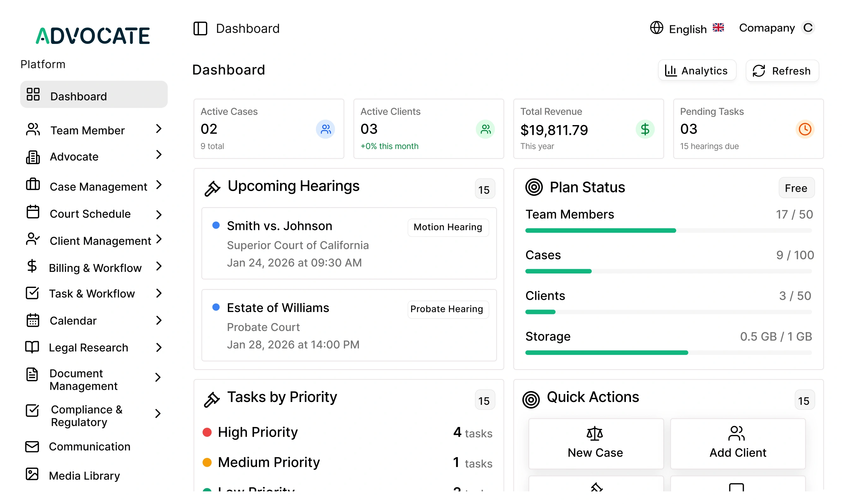
Task: Click the Storage usage progress bar
Action: (668, 352)
